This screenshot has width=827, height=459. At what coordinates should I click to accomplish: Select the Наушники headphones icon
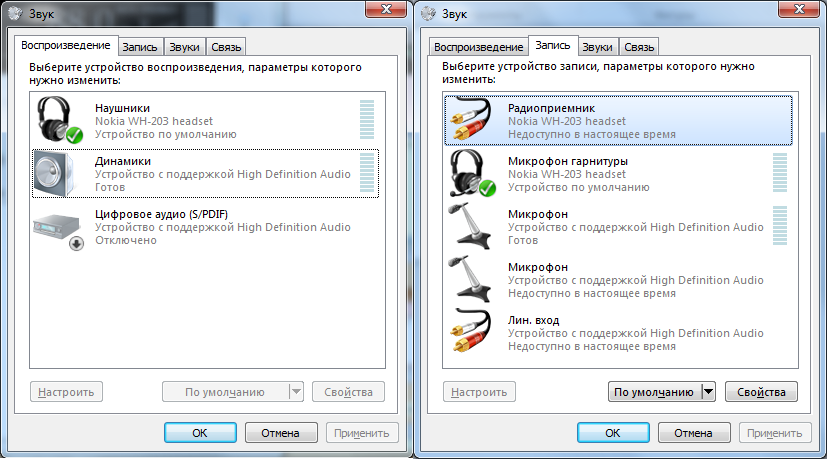58,120
